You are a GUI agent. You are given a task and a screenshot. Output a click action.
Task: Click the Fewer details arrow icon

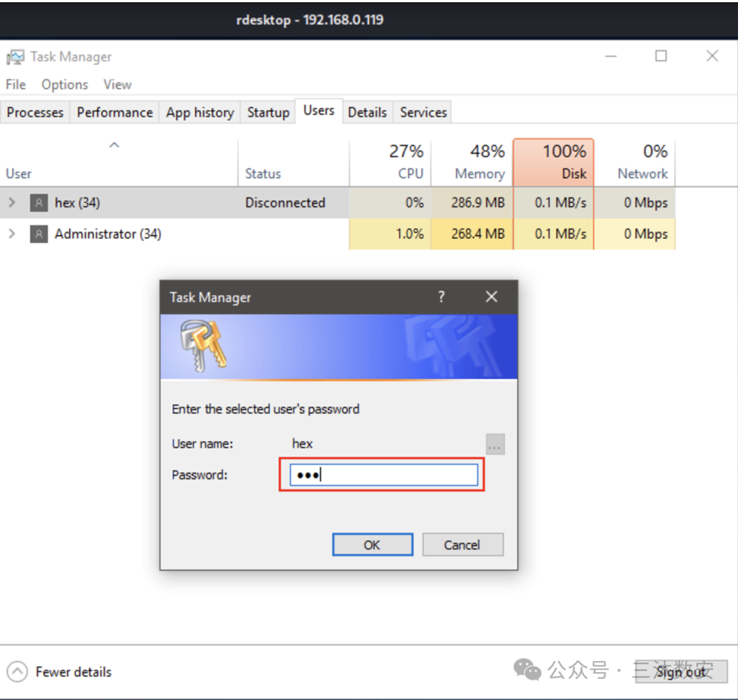click(x=17, y=671)
